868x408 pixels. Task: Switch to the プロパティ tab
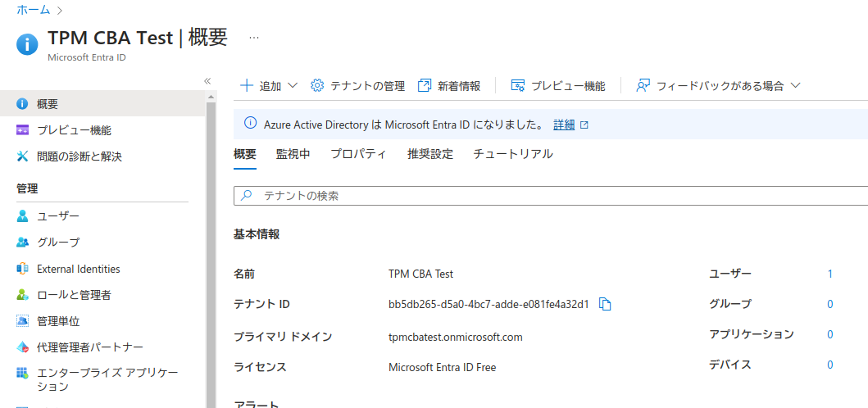click(358, 154)
